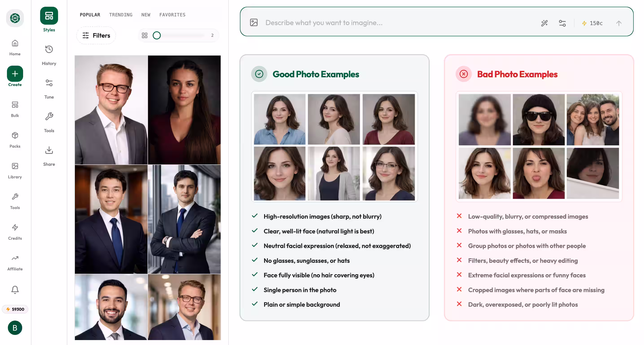Open the Tune settings icon
644x345 pixels.
[49, 83]
